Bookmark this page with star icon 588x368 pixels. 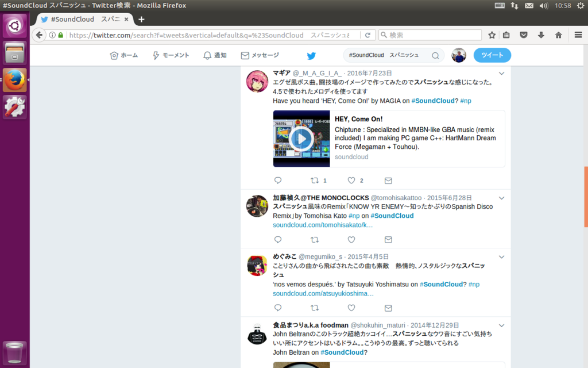[492, 35]
